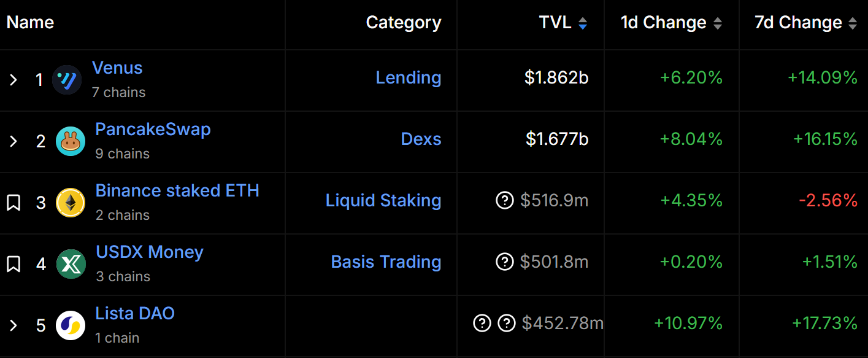This screenshot has width=868, height=358.
Task: Expand the Venus row details
Action: 13,79
